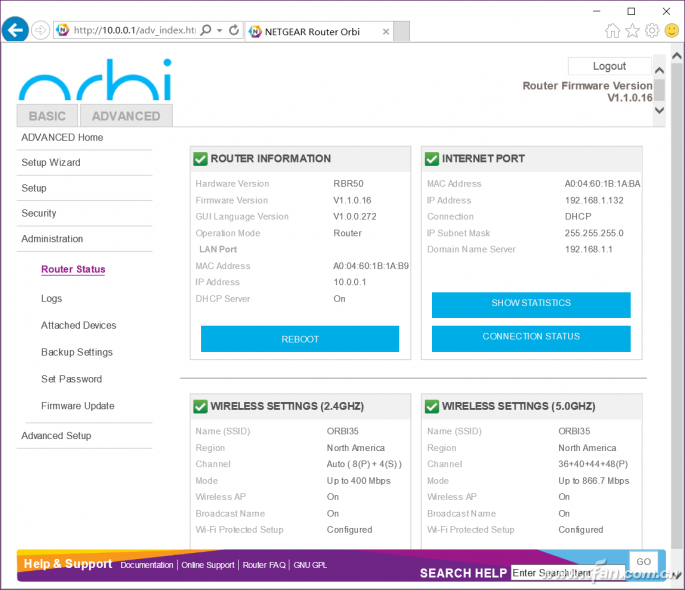The width and height of the screenshot is (685, 590).
Task: Maximize the browser window
Action: click(631, 11)
